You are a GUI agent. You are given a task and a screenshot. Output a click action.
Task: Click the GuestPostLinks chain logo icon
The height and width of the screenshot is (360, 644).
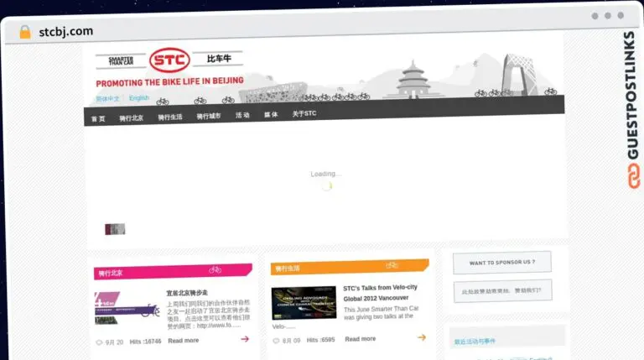click(x=630, y=174)
